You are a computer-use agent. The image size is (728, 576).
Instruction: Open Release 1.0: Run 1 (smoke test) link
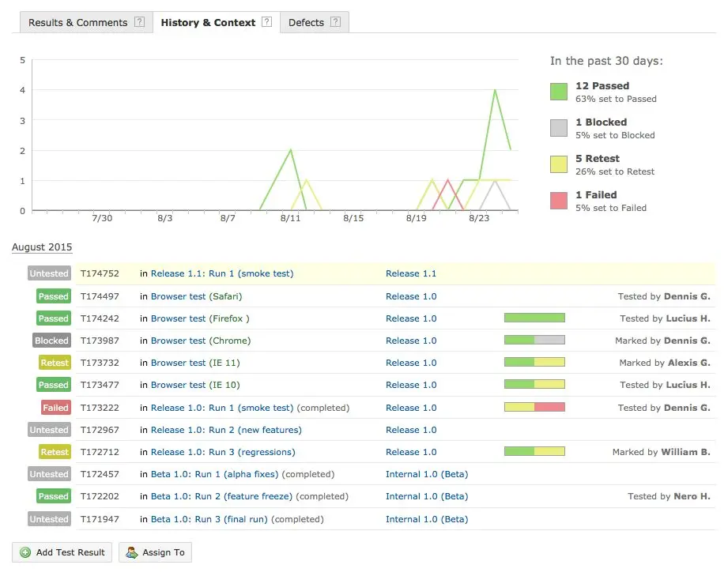(222, 408)
